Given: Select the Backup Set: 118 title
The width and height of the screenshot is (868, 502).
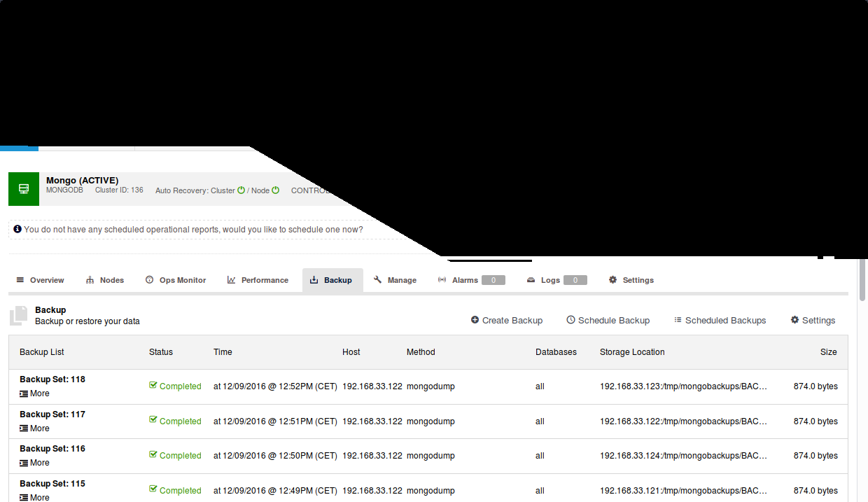Looking at the screenshot, I should 52,379.
